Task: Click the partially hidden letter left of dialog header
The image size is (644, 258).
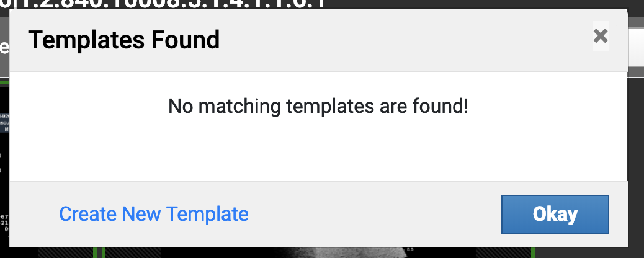Action: click(3, 47)
